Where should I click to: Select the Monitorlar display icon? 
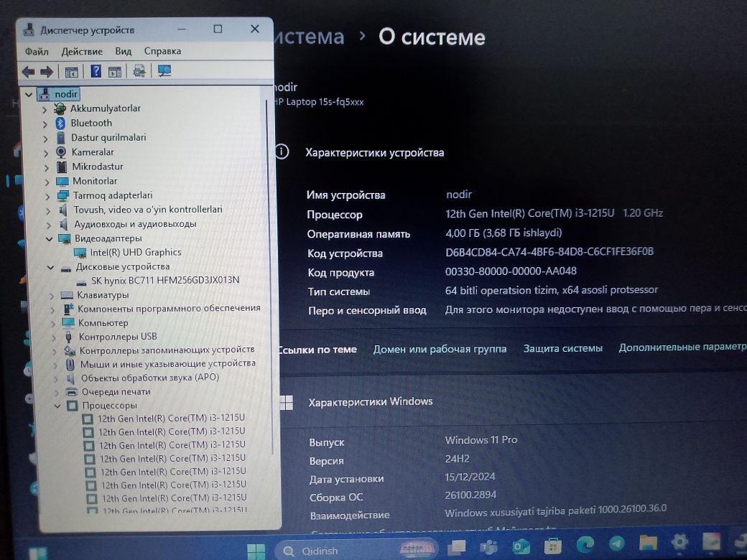pos(62,182)
